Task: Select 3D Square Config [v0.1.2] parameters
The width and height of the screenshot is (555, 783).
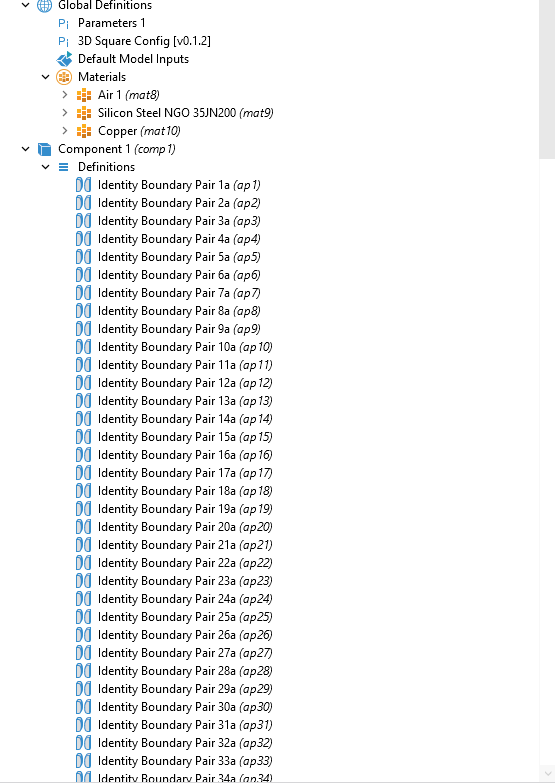Action: tap(144, 41)
